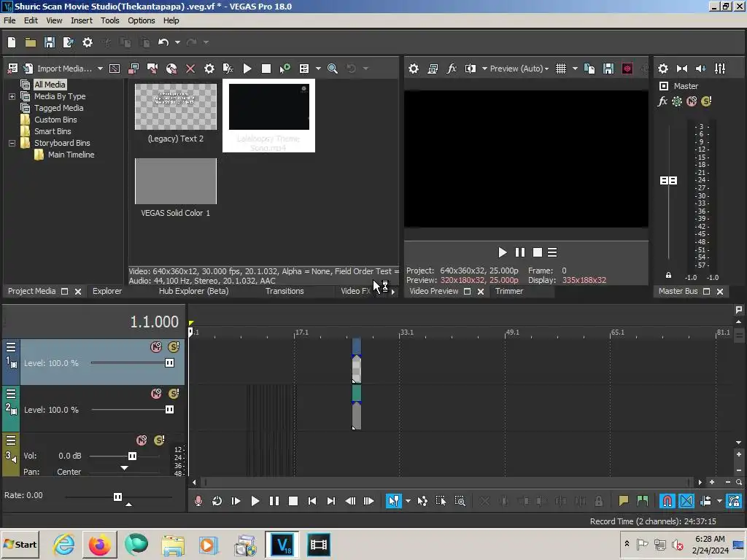Open Master Bus properties gear
The width and height of the screenshot is (747, 560).
[663, 69]
